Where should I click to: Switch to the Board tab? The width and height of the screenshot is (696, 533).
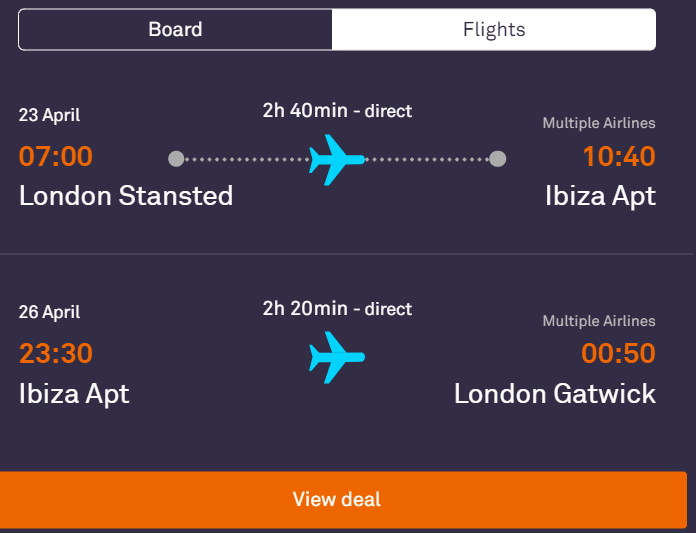175,29
